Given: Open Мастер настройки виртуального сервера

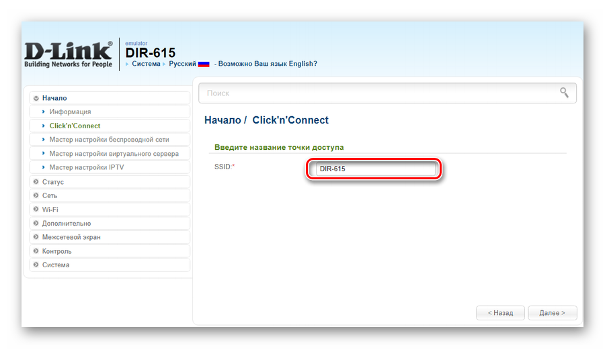Looking at the screenshot, I should pyautogui.click(x=114, y=154).
